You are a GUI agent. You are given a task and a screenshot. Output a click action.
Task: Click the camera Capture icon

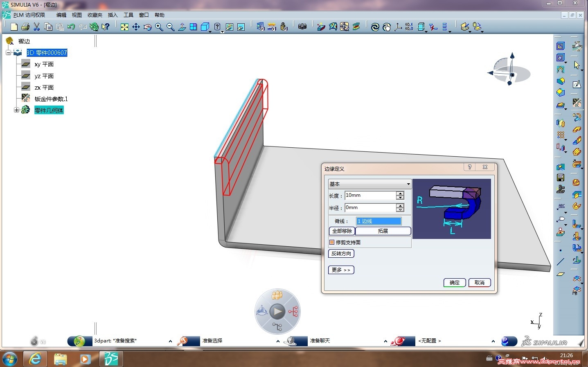click(302, 27)
